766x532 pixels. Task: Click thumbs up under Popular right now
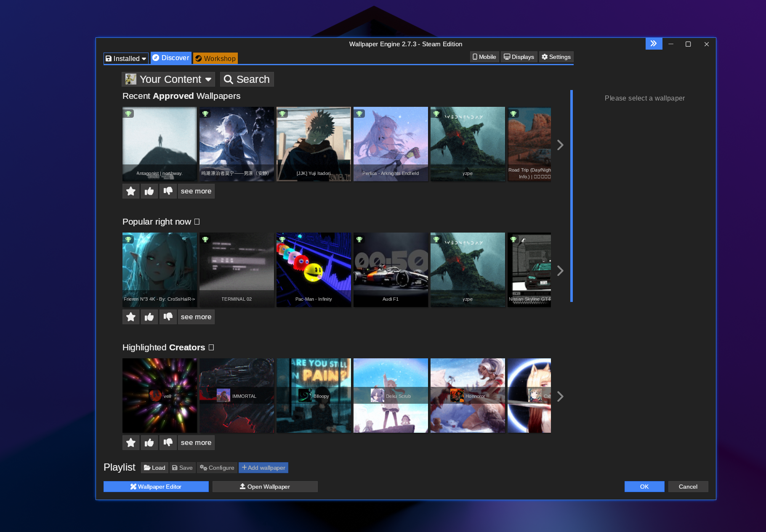(x=149, y=317)
